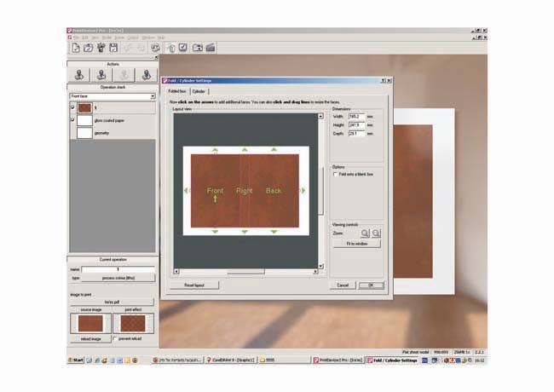Click Cancel in Fold / Cylinder Settings
Viewport: 554px width, 392px height.
click(x=343, y=285)
